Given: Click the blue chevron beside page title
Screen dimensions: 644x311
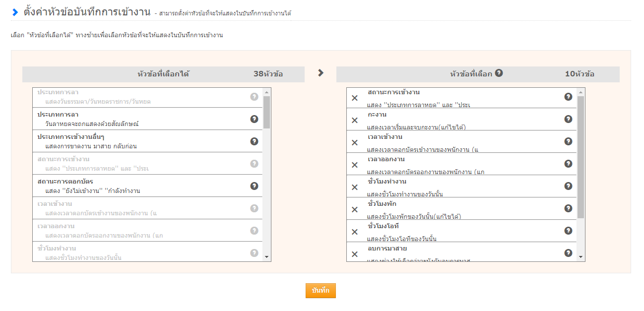Looking at the screenshot, I should [15, 12].
